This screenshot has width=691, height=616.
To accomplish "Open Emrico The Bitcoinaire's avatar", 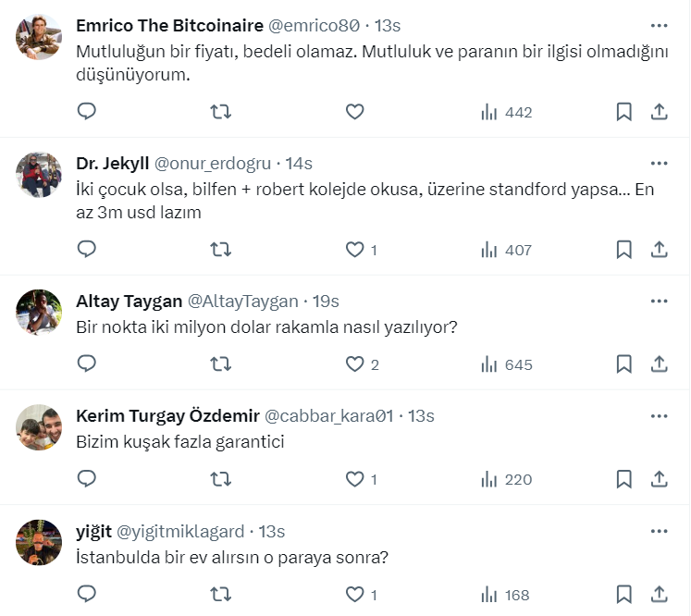I will tap(40, 37).
